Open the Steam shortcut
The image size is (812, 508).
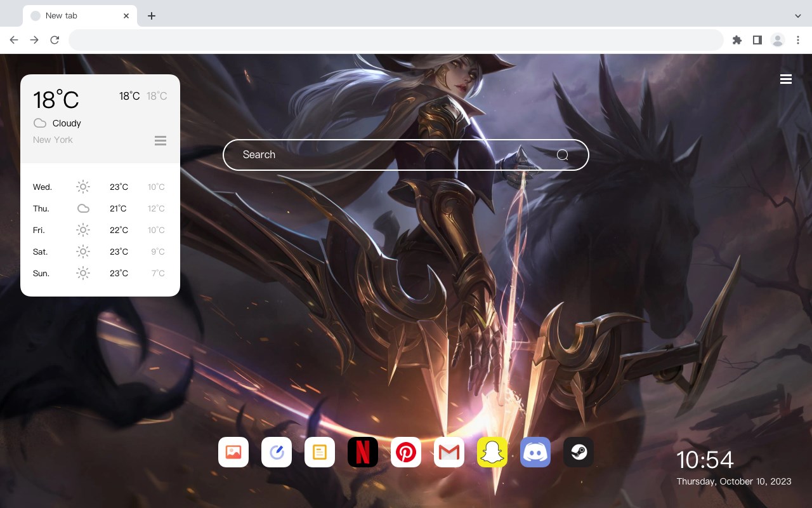[579, 452]
